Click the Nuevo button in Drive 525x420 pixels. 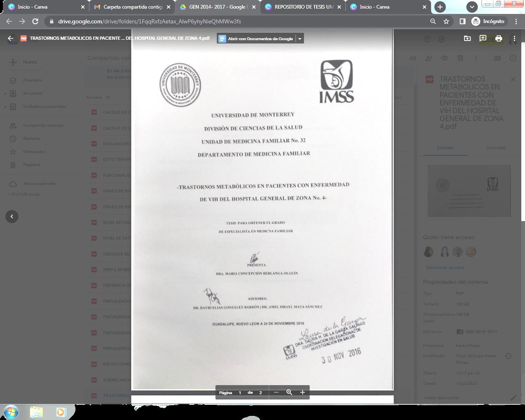(x=25, y=62)
